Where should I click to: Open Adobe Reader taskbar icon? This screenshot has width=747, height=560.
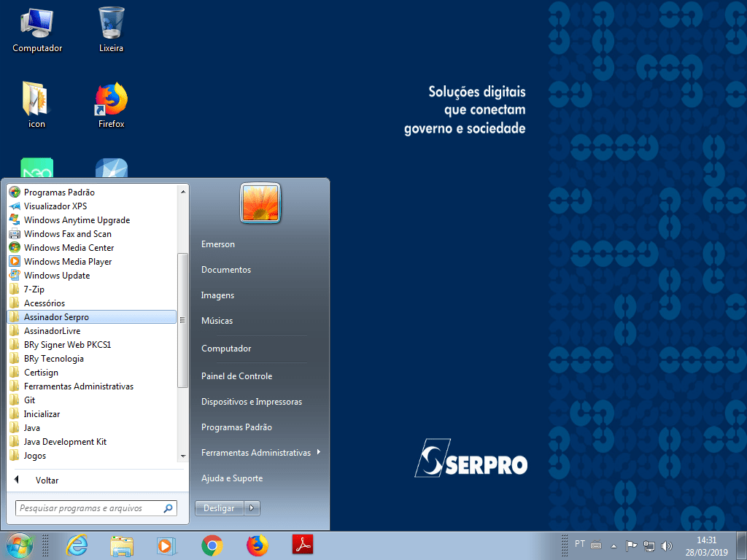click(303, 545)
